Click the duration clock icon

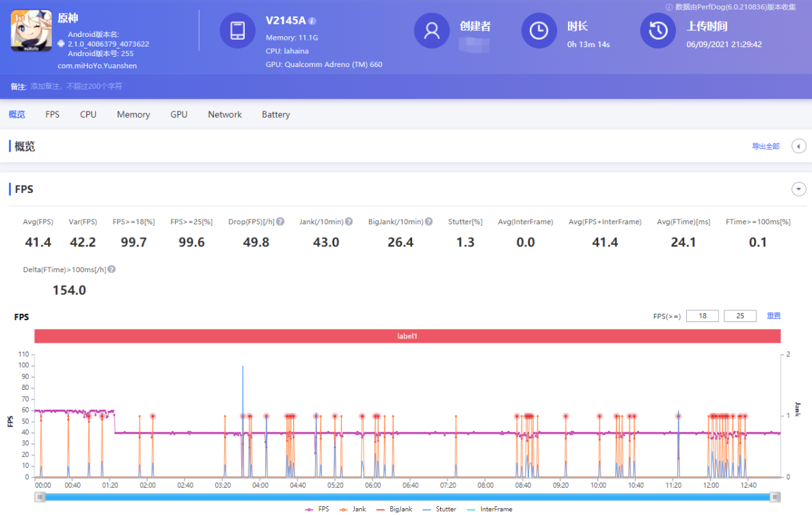539,31
